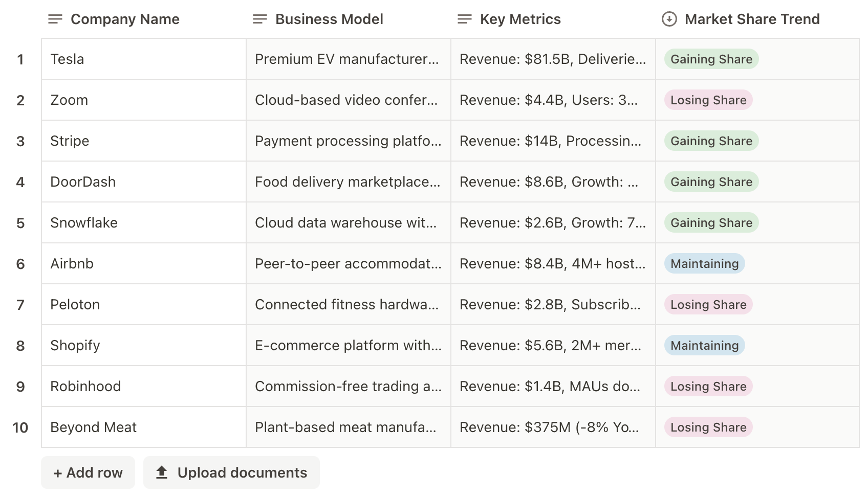The image size is (868, 497).
Task: Click DoorDash's Gaining Share tag
Action: pyautogui.click(x=711, y=182)
